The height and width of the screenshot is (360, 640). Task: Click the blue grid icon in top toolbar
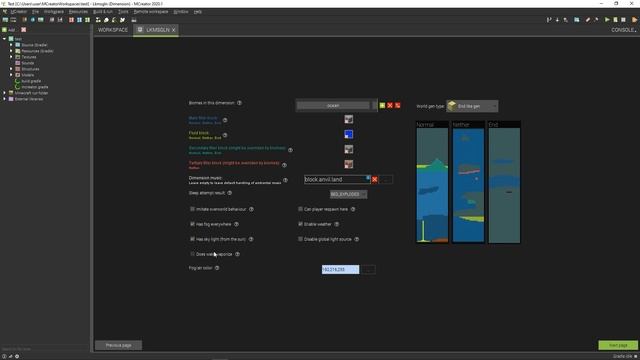click(79, 20)
